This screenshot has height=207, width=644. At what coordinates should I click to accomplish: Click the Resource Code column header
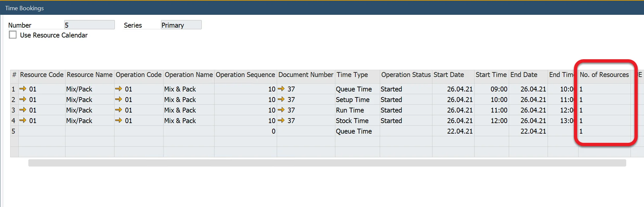tap(41, 75)
